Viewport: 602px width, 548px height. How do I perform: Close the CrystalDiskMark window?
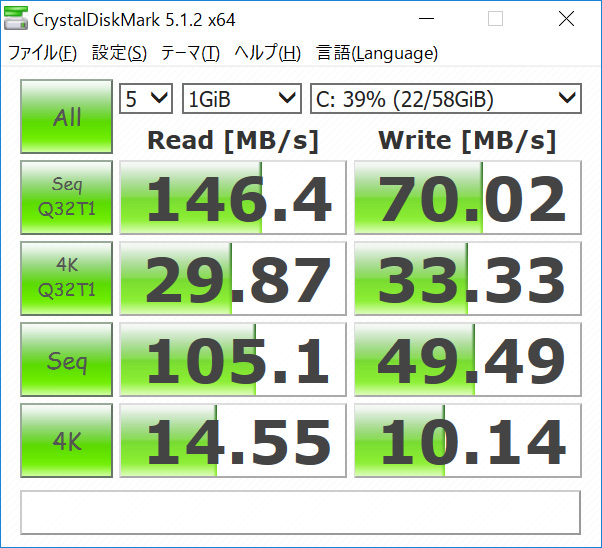tap(566, 18)
